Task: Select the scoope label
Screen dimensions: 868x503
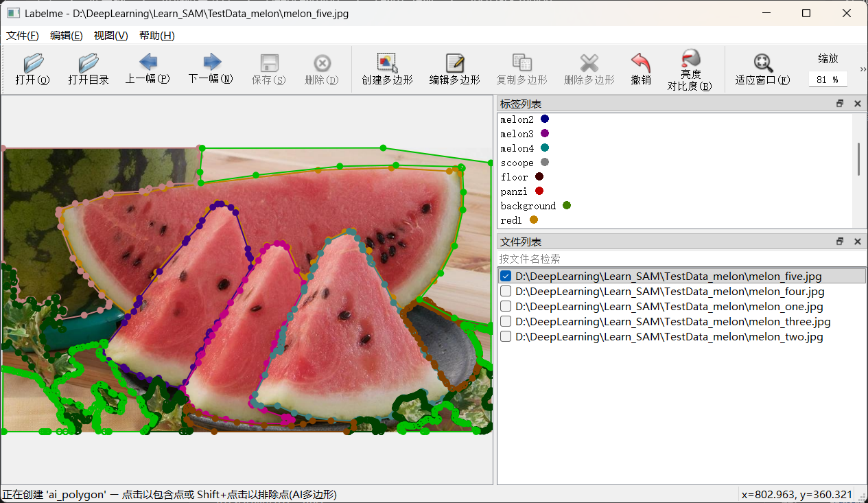Action: point(517,163)
